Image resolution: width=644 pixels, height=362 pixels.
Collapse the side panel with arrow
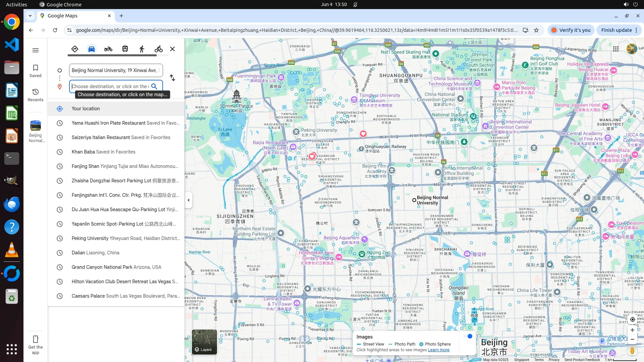189,200
